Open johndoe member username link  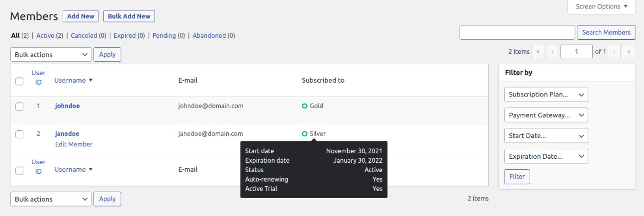[x=67, y=106]
